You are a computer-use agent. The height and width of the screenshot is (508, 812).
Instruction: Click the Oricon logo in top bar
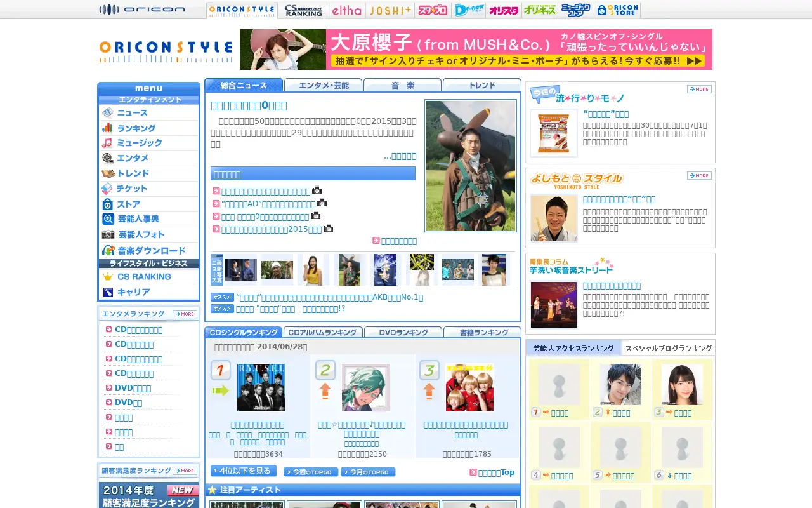click(x=142, y=10)
